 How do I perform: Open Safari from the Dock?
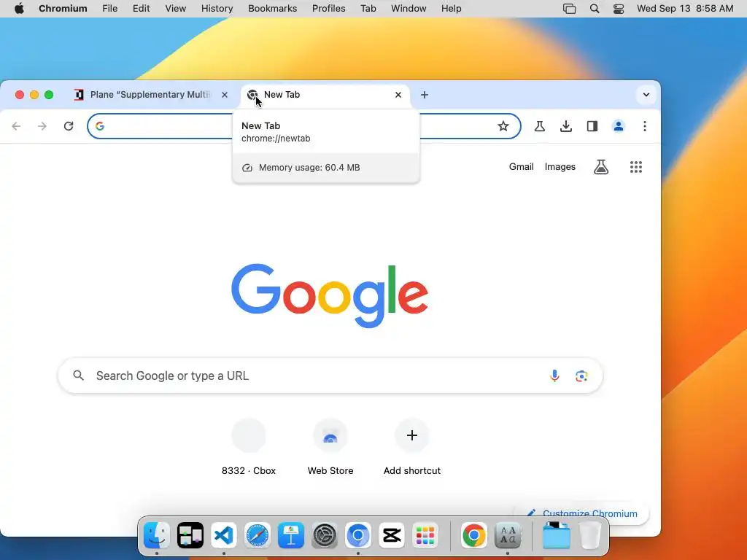pyautogui.click(x=258, y=535)
